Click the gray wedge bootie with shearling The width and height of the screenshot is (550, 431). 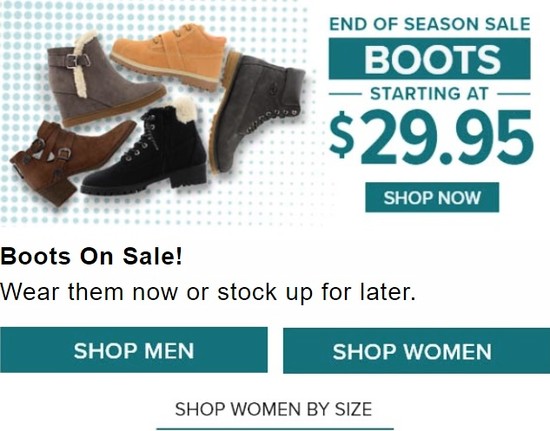102,81
